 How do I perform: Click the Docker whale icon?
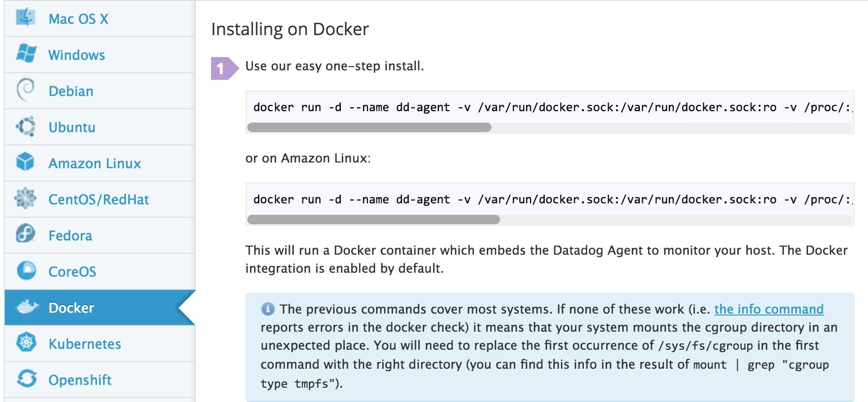coord(27,307)
